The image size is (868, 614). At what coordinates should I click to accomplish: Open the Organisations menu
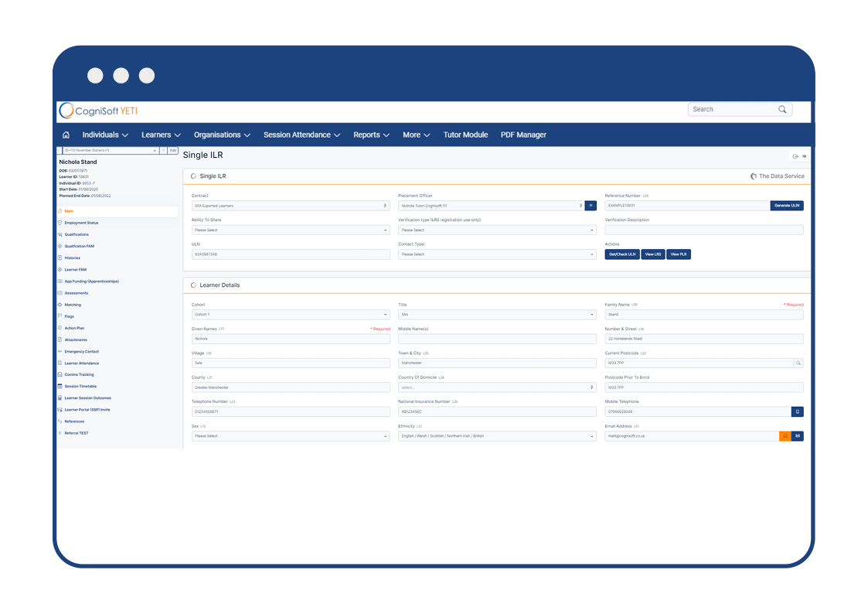click(x=222, y=135)
